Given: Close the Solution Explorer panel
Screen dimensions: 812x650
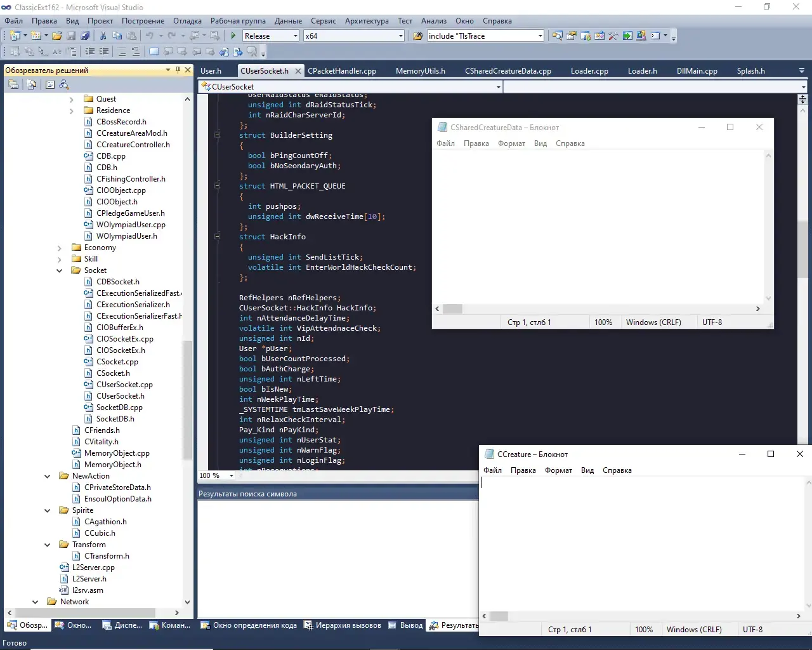Looking at the screenshot, I should [x=188, y=70].
